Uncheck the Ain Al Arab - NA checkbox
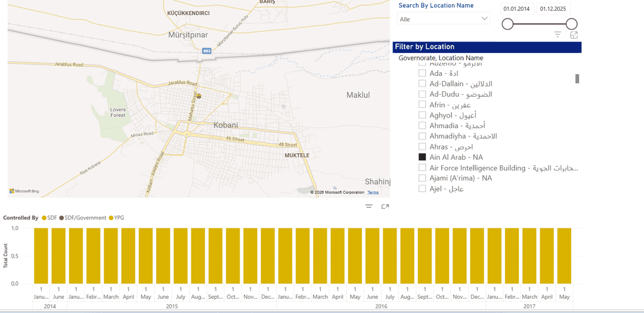This screenshot has height=313, width=644. 422,157
